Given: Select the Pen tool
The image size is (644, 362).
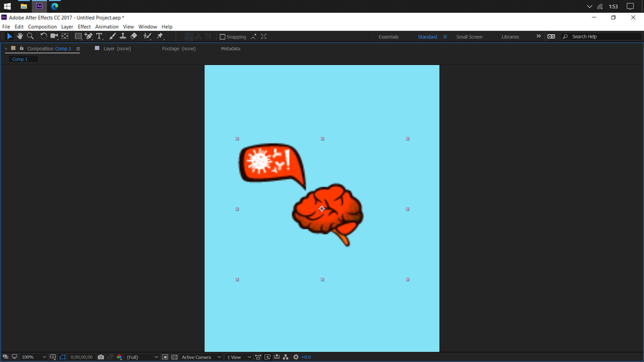Looking at the screenshot, I should click(88, 37).
